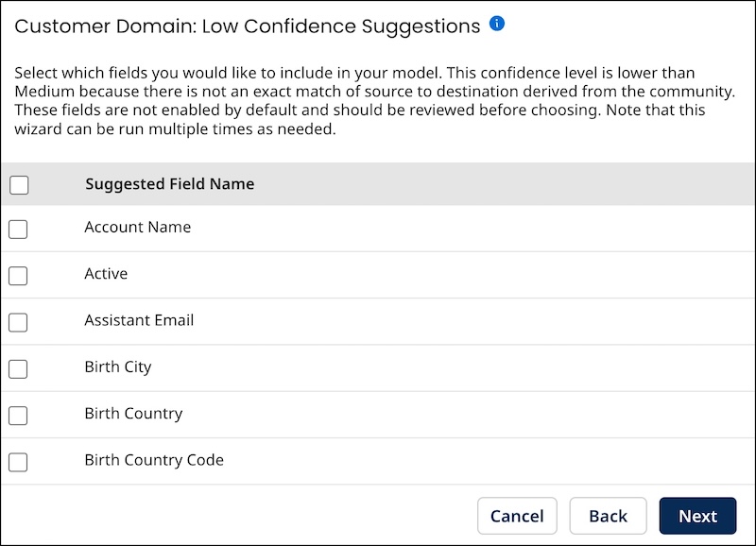Select the header checkbox to select all fields
Viewport: 756px width, 546px height.
(x=19, y=185)
